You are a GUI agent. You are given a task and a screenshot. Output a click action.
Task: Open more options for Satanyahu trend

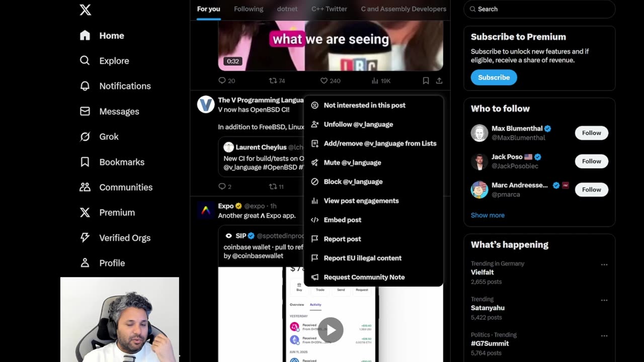pyautogui.click(x=604, y=300)
